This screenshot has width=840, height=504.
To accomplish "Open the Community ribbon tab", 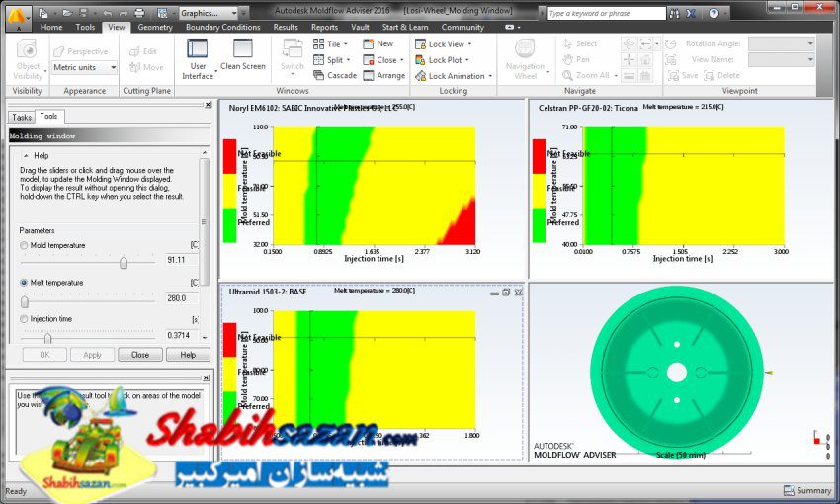I will pos(462,27).
